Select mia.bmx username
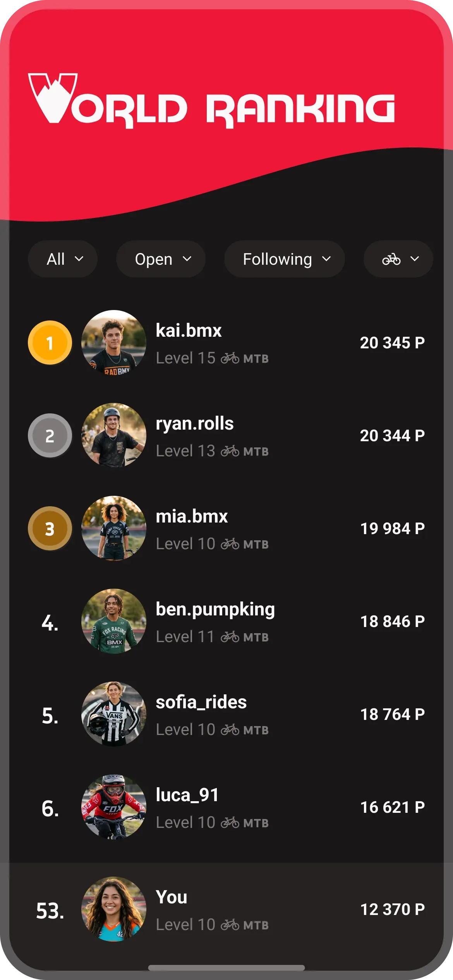This screenshot has width=453, height=980. point(192,516)
